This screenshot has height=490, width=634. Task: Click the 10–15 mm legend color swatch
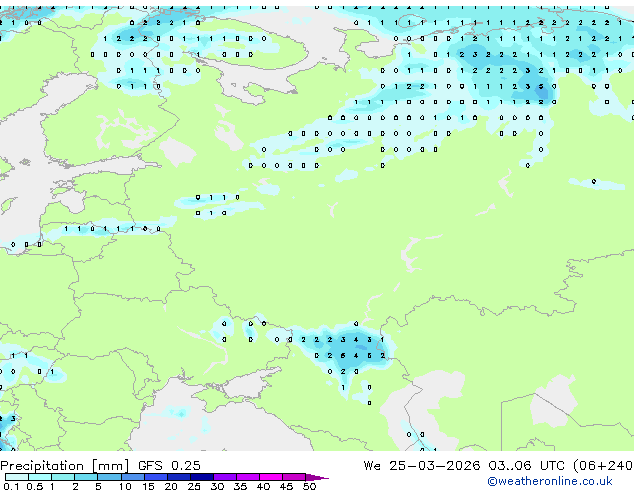[132, 477]
